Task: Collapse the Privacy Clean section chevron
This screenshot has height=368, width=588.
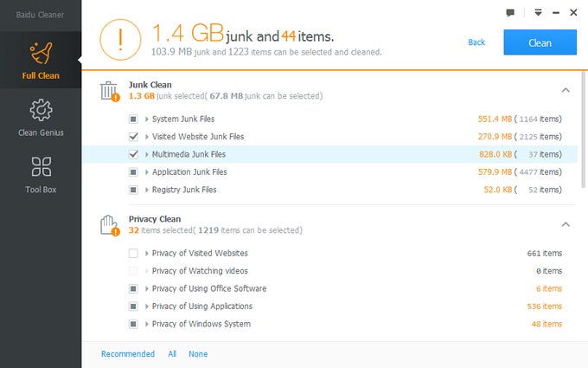Action: pyautogui.click(x=566, y=224)
